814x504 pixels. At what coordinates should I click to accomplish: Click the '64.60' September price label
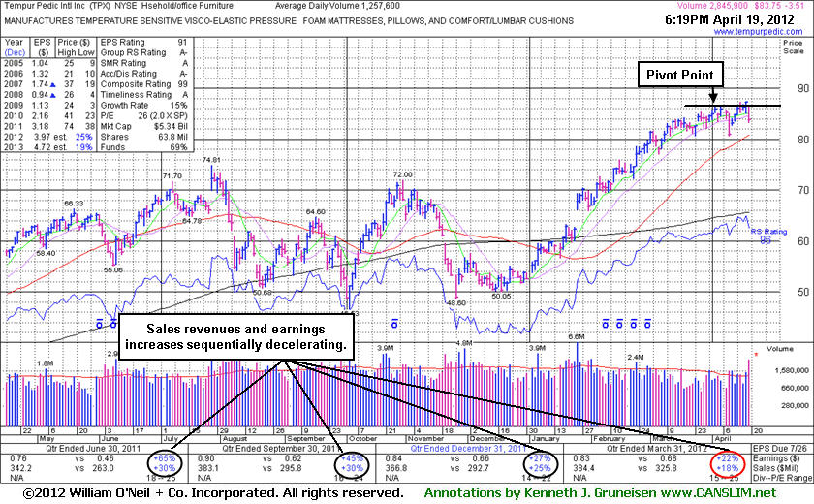[x=316, y=211]
